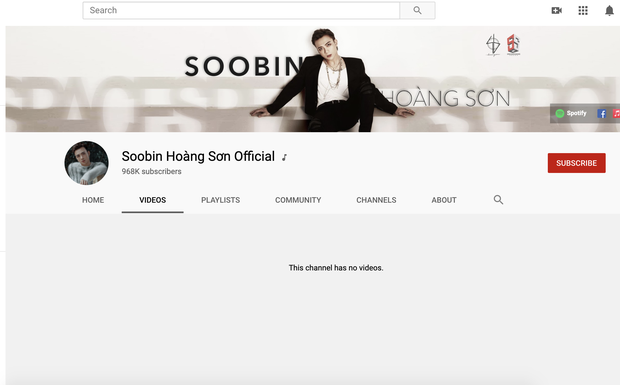
Task: Click the music note icon in banner corner
Action: (x=616, y=114)
